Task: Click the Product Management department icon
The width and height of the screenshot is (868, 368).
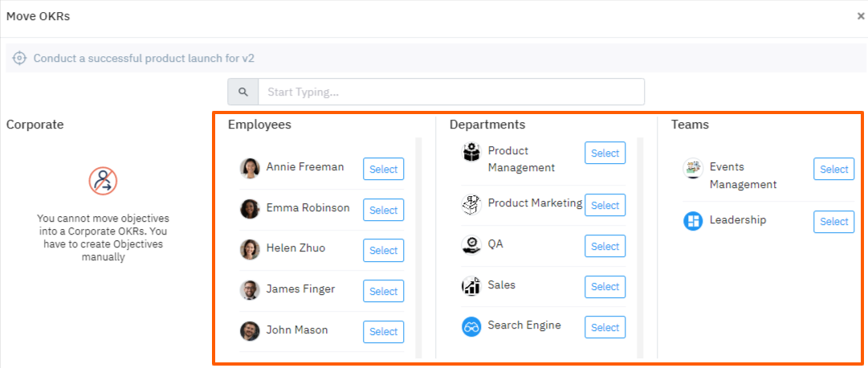Action: [x=471, y=152]
